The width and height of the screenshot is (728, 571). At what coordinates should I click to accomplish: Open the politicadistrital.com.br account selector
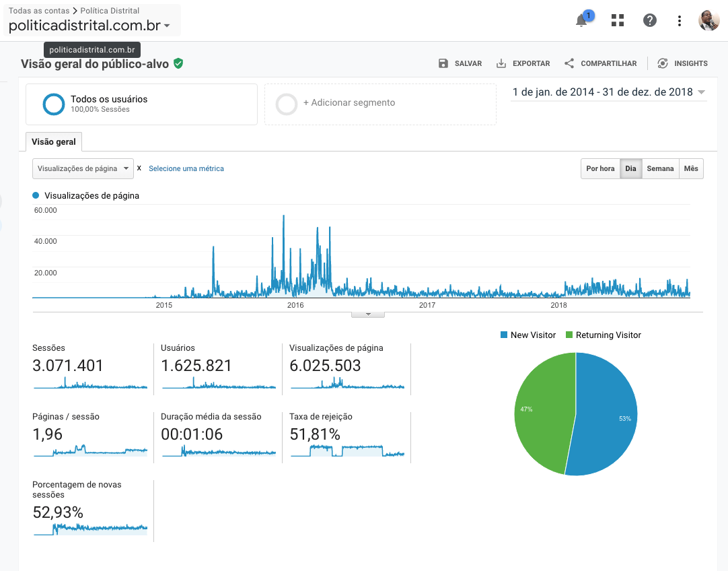(89, 26)
